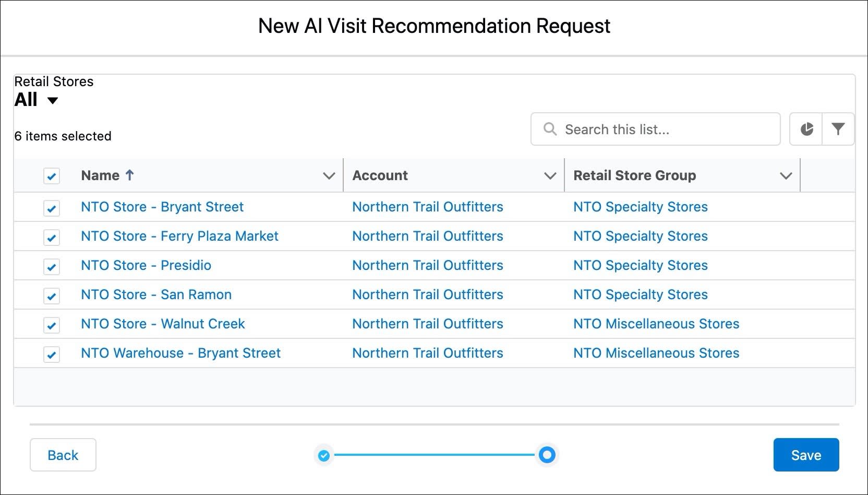
Task: Click the magnifying glass in the search box
Action: point(550,129)
